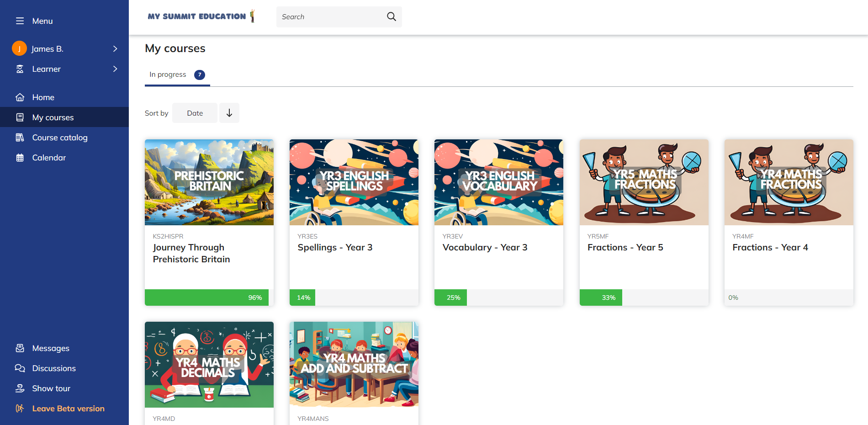
Task: Open Calendar from the sidebar
Action: pos(64,158)
